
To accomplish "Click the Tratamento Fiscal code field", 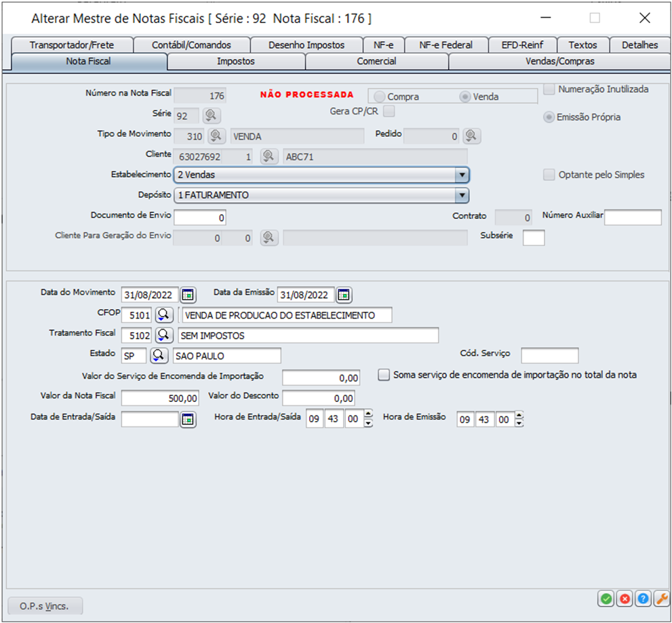I will pos(137,335).
